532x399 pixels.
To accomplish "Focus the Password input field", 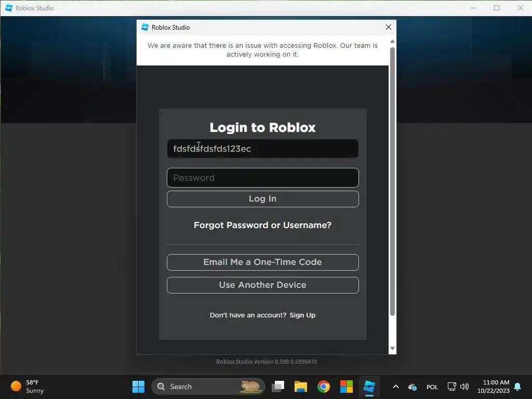I will pos(262,178).
